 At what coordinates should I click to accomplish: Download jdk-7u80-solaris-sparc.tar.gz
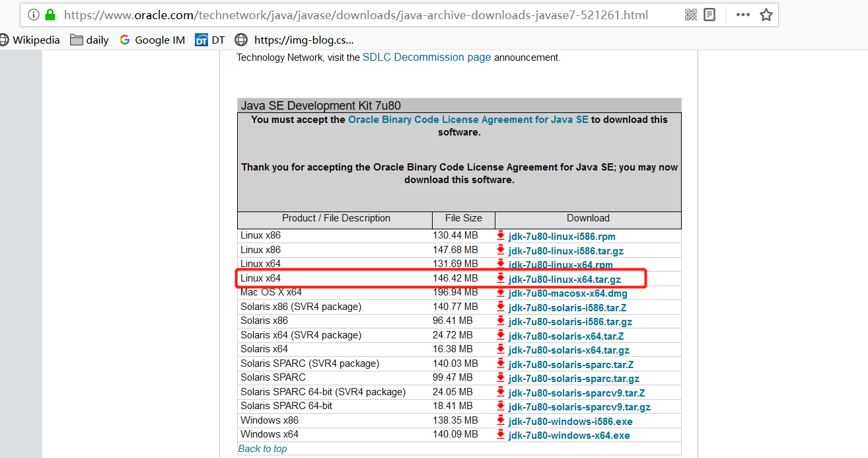point(574,379)
